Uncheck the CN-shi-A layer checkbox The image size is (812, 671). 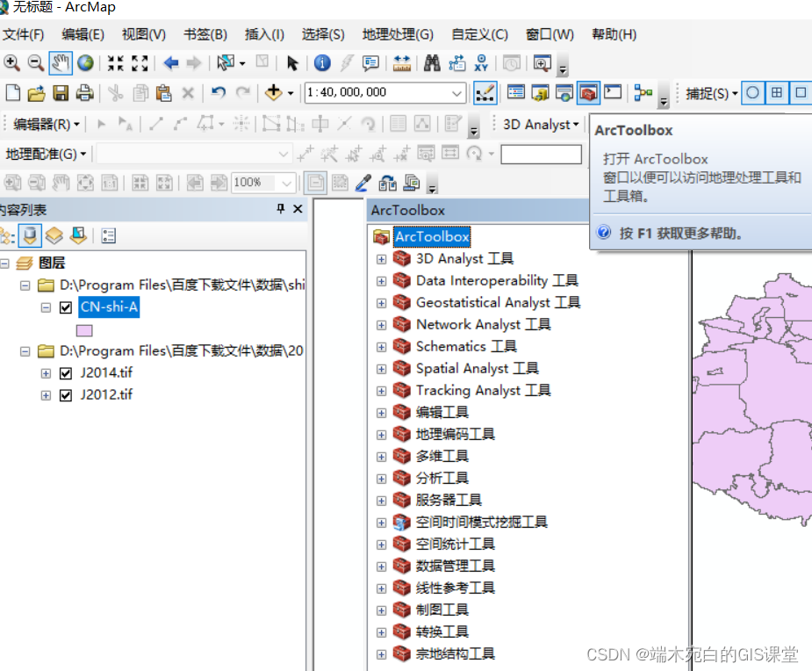(66, 307)
